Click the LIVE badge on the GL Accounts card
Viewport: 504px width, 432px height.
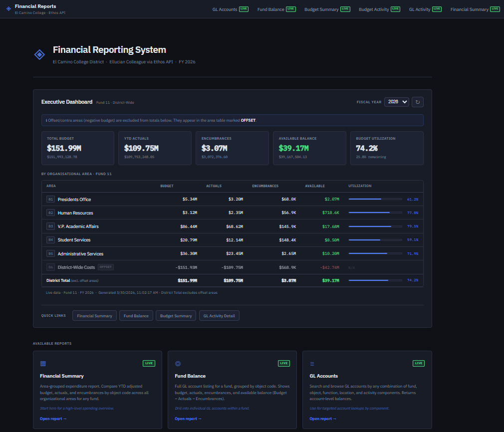point(419,363)
